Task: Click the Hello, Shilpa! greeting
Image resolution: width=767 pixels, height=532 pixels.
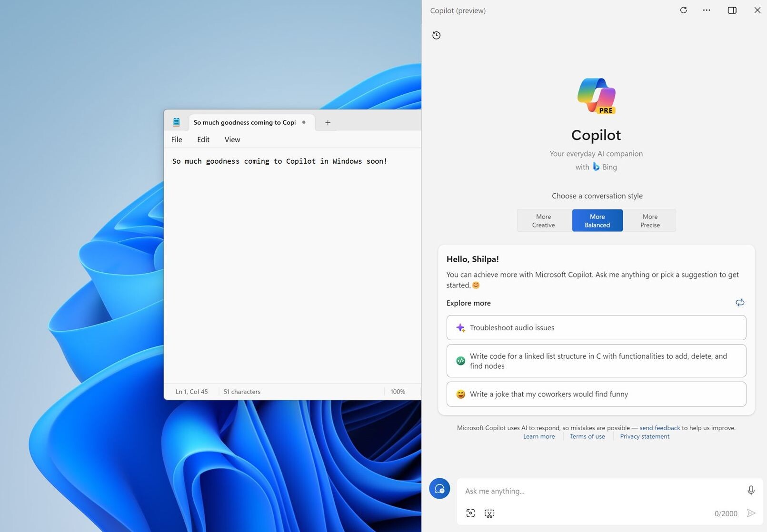Action: (x=473, y=259)
